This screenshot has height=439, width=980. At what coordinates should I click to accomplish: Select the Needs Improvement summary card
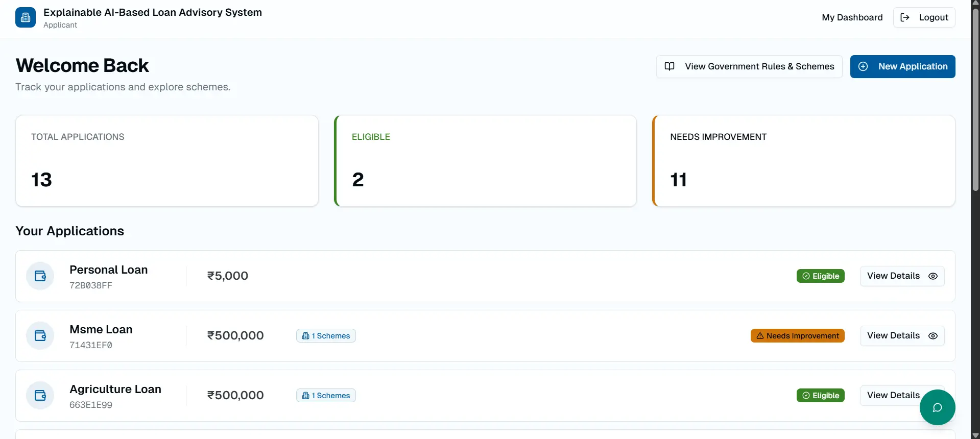tap(803, 161)
